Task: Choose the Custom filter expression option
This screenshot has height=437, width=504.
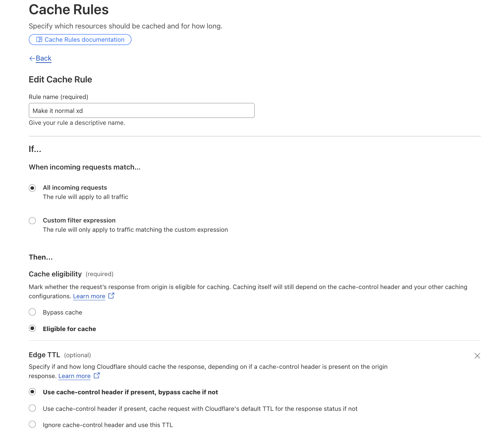Action: coord(32,220)
